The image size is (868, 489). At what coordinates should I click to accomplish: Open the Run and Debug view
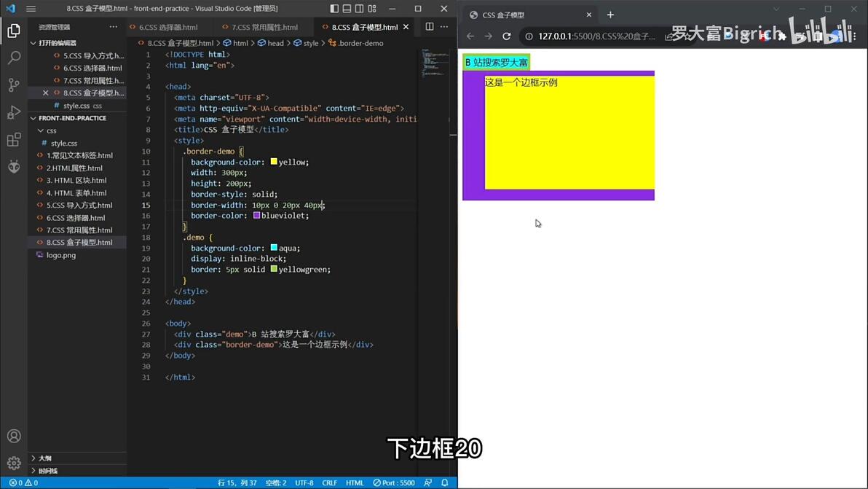coord(14,112)
